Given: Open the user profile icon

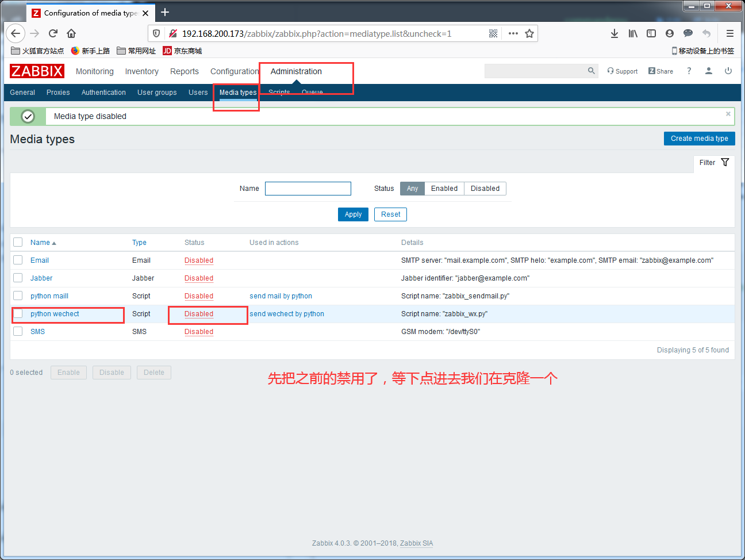Looking at the screenshot, I should 709,71.
